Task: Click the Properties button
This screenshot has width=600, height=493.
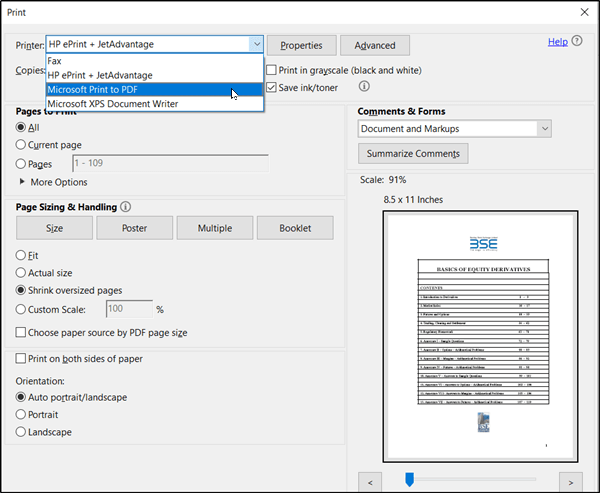Action: pyautogui.click(x=302, y=46)
